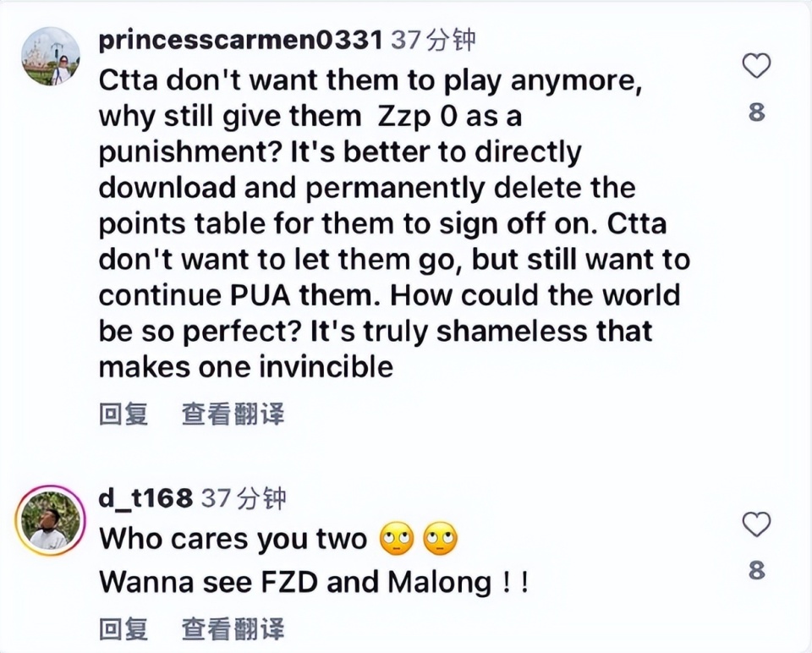Image resolution: width=812 pixels, height=653 pixels.
Task: Click 回复 under princesscarmen0331's comment
Action: 123,414
